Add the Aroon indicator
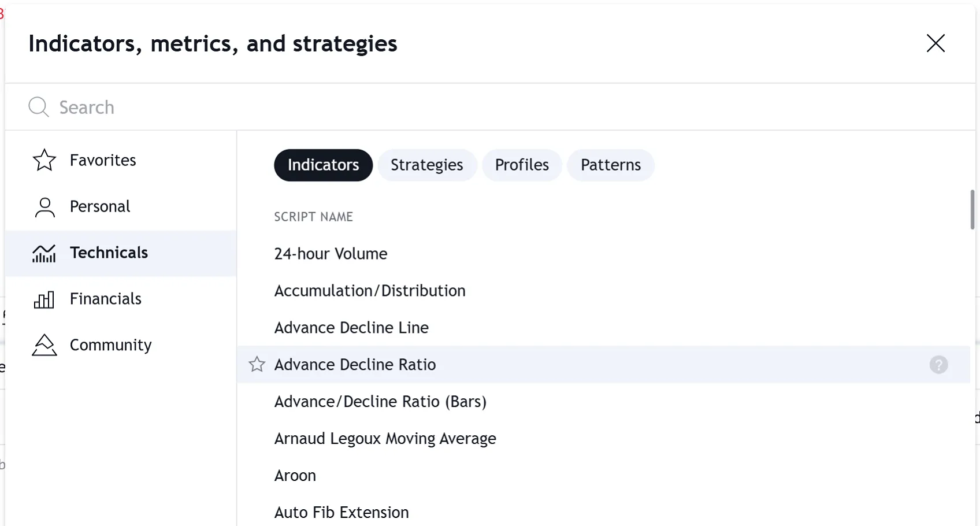 pyautogui.click(x=295, y=476)
